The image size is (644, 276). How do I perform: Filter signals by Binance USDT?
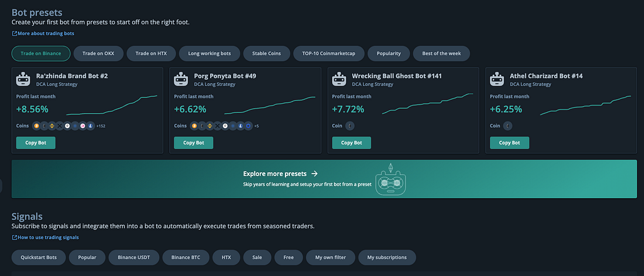pos(134,258)
